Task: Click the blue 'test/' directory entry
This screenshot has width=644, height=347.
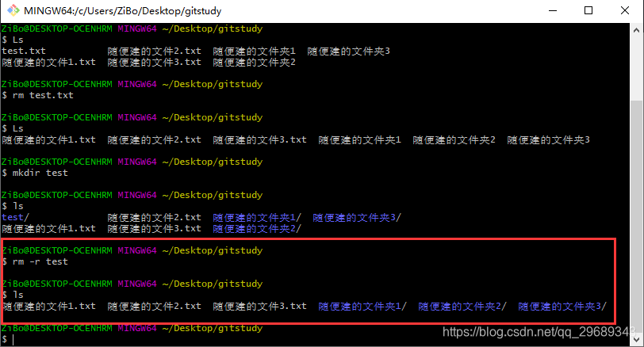Action: pos(15,217)
